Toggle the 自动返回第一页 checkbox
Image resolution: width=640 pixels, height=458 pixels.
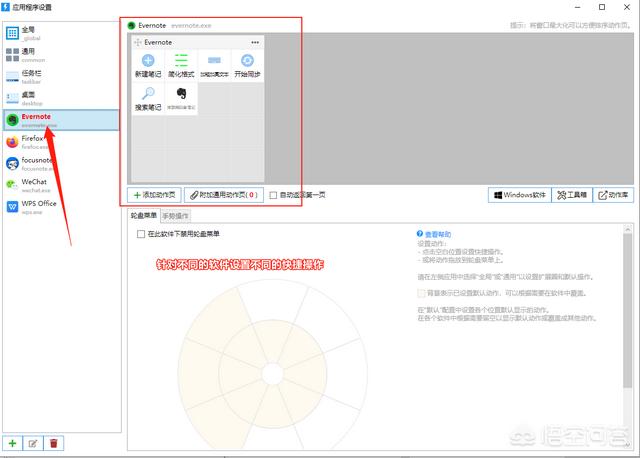click(x=273, y=195)
